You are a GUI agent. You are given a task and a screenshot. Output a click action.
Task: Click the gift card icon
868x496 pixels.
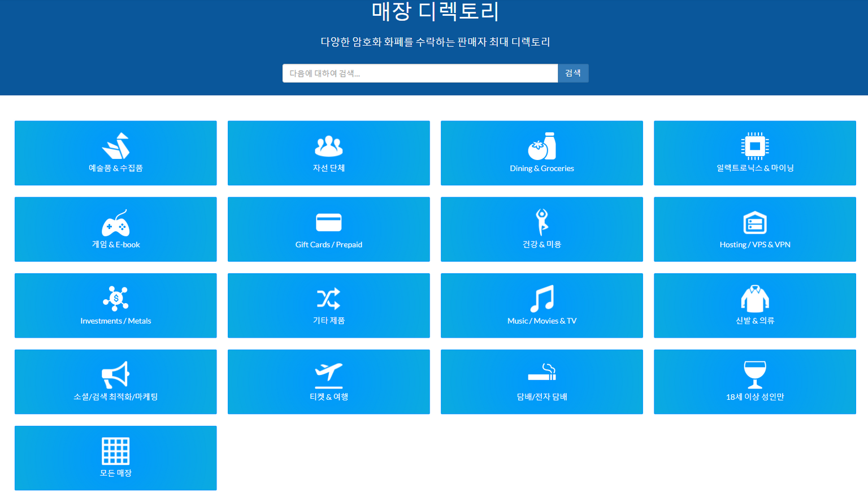click(329, 222)
